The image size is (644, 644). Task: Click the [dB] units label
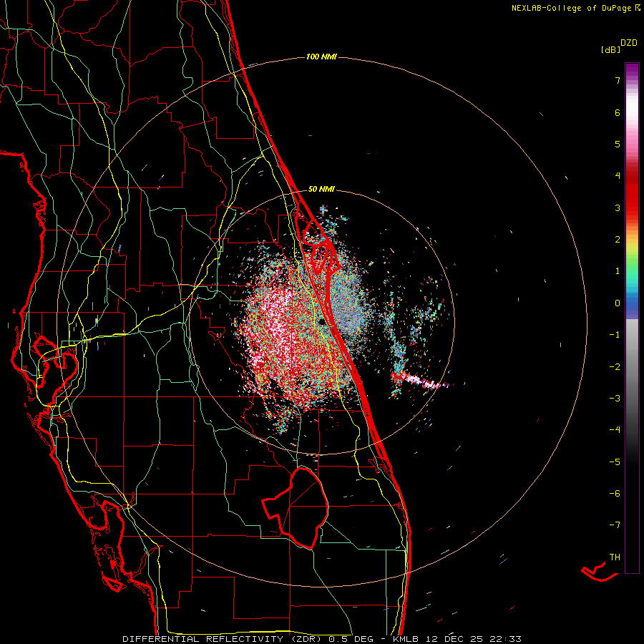click(610, 49)
